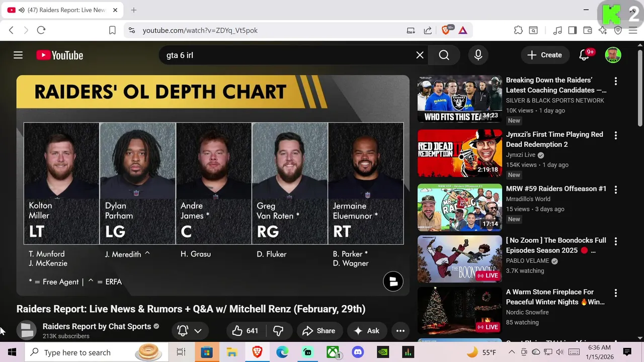Open the volume control in system tray

[x=559, y=352]
